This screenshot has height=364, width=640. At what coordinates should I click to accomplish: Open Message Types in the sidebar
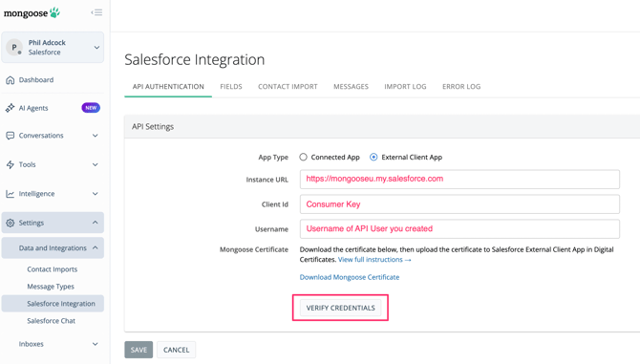(x=51, y=287)
